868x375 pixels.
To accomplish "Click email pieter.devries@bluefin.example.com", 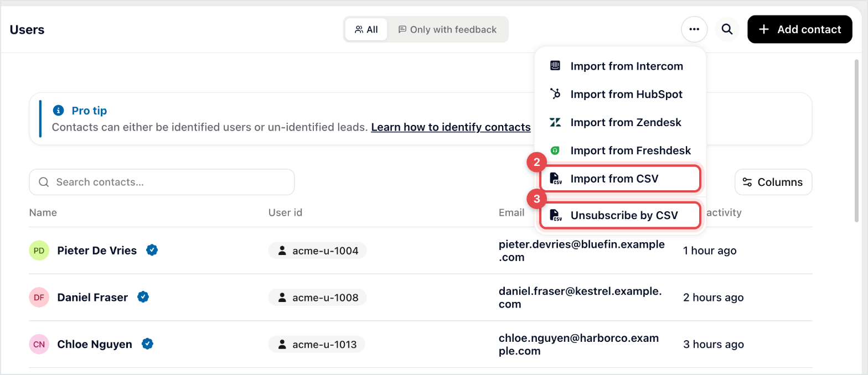I will [582, 251].
